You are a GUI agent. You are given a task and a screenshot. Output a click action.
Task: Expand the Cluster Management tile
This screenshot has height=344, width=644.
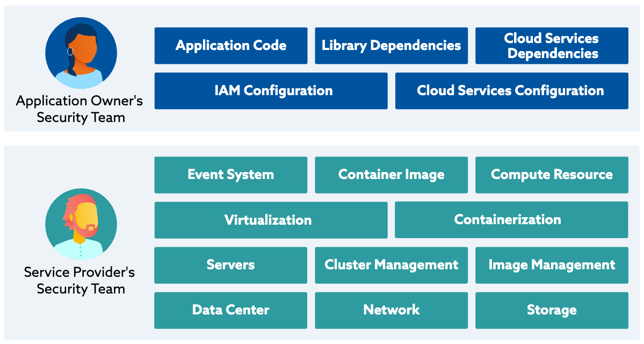tap(391, 265)
